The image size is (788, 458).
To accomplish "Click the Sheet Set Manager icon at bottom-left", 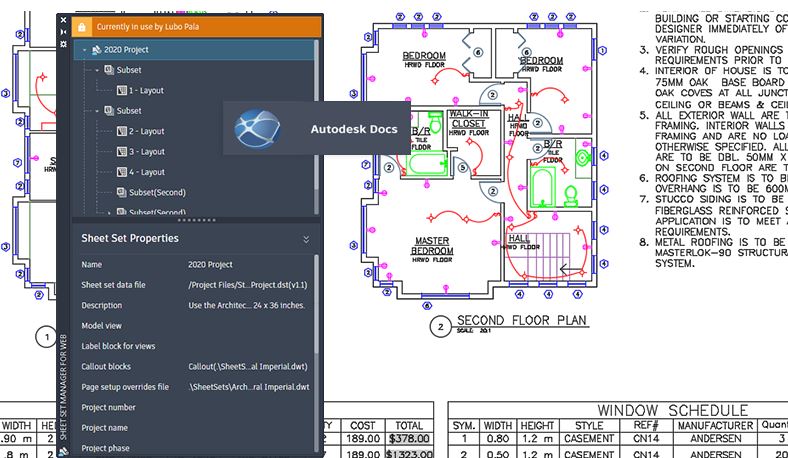I will tap(63, 450).
